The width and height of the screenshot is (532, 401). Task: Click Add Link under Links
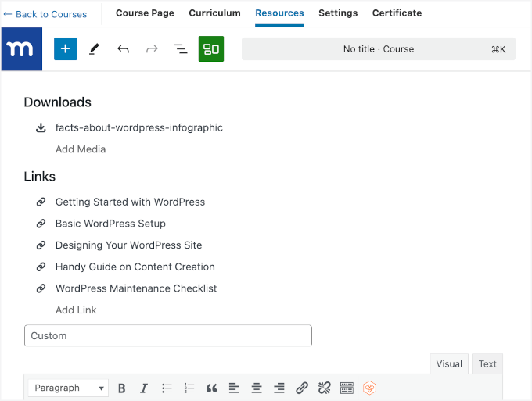pos(76,310)
